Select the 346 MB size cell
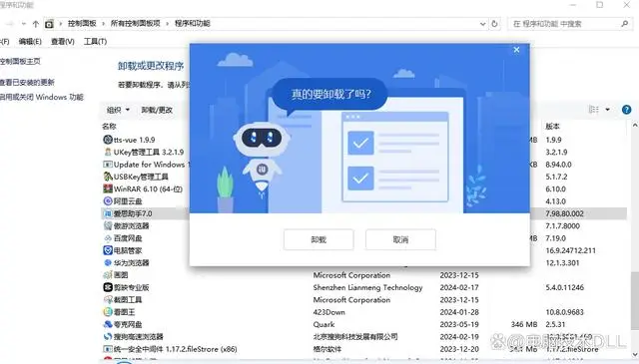 click(524, 324)
